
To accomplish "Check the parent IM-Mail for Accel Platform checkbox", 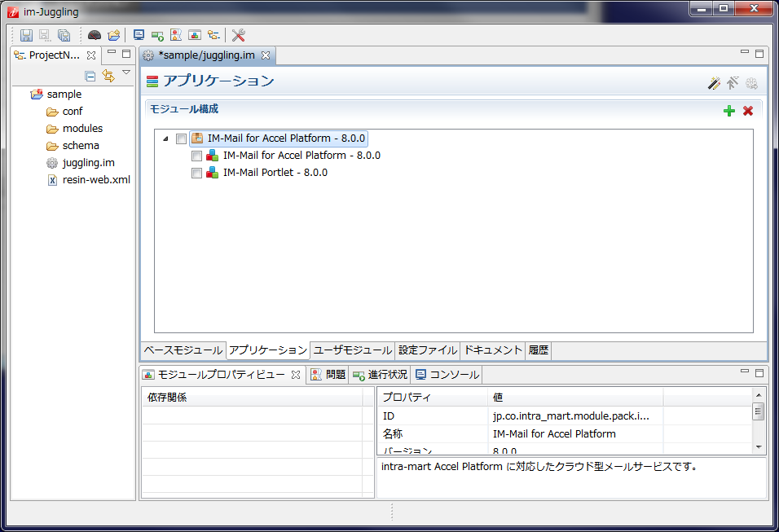I will point(182,138).
